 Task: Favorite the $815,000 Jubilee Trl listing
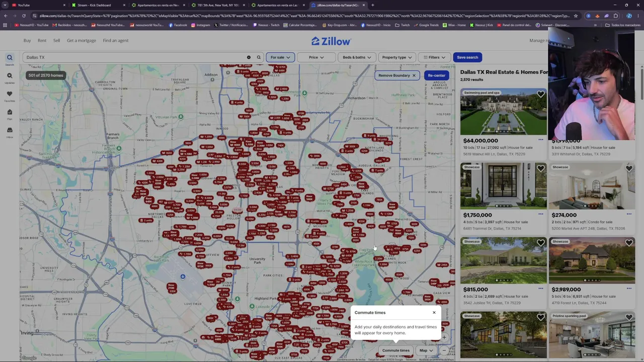541,243
